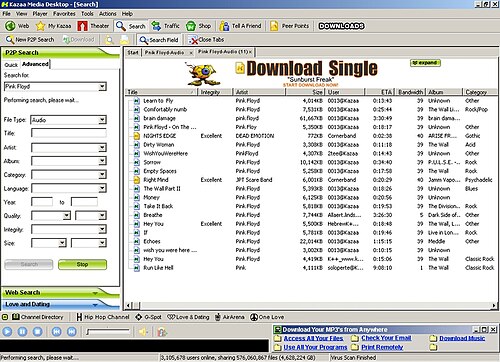Open the first Size dropdown
The image size is (500, 362).
pos(62,243)
